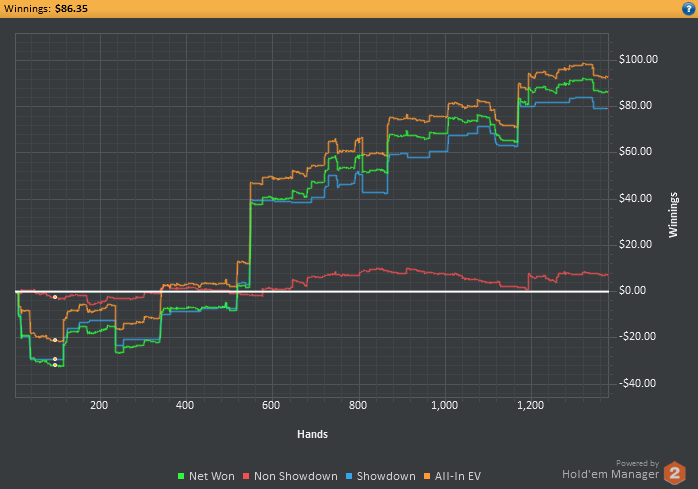This screenshot has height=489, width=698.
Task: Click the Non Showdown legend label
Action: coord(296,476)
